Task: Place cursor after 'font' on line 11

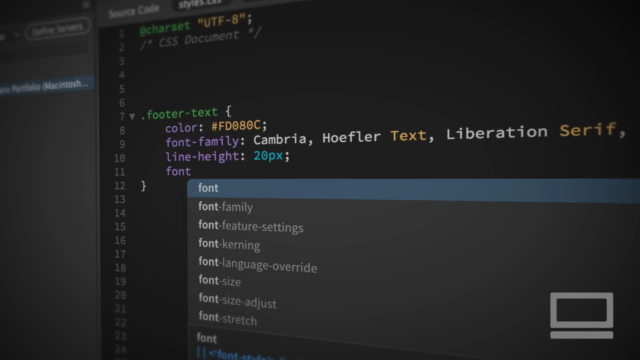Action: coord(191,171)
